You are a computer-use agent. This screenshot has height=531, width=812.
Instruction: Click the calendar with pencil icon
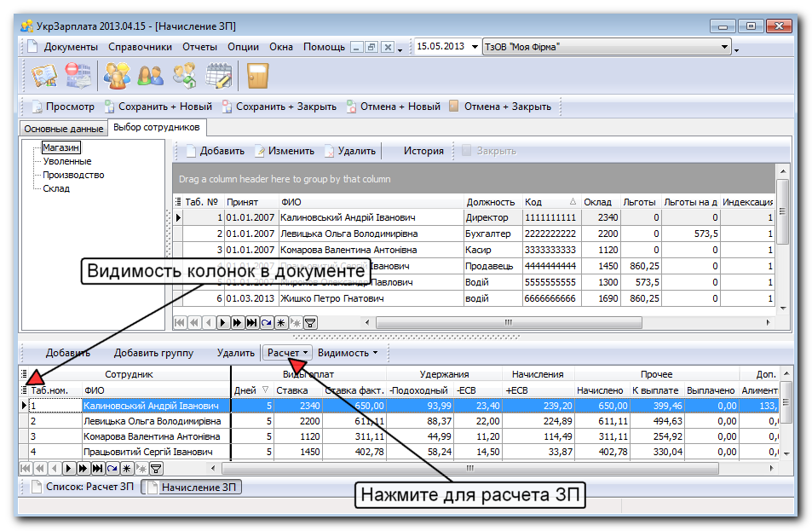219,76
